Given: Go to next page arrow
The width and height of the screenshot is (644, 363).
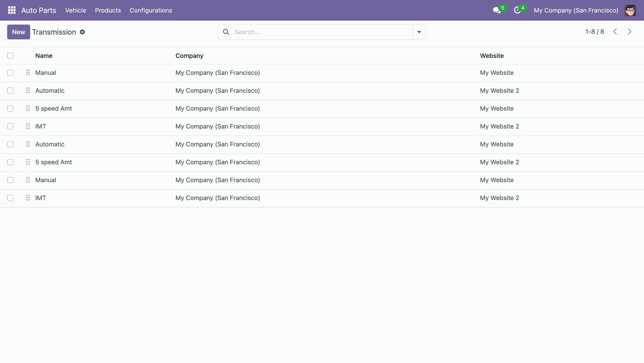Looking at the screenshot, I should [630, 32].
